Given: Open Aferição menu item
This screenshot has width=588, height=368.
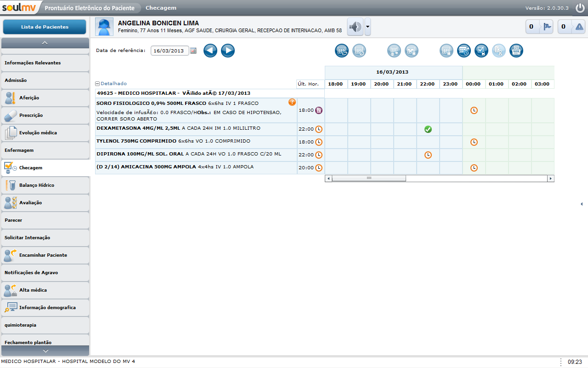Looking at the screenshot, I should coord(45,98).
